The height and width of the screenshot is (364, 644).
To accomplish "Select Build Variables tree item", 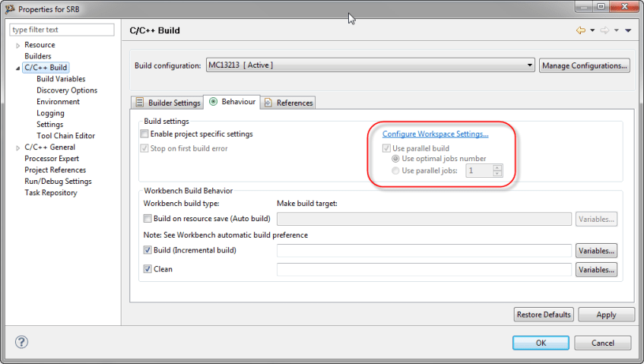I will 61,79.
